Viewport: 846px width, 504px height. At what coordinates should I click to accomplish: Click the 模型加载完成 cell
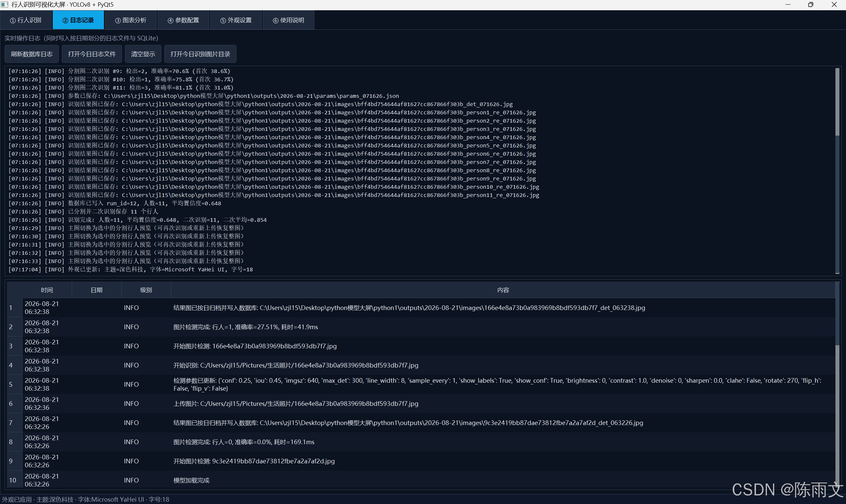[503, 480]
